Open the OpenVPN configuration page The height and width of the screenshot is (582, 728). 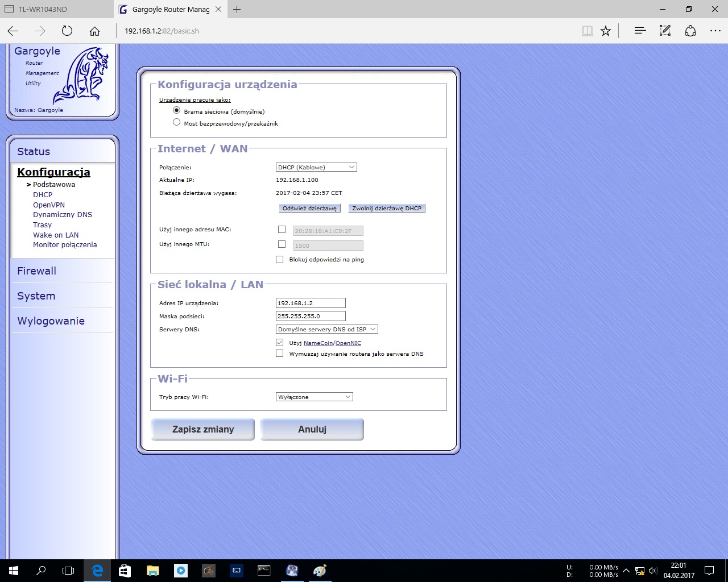click(49, 205)
